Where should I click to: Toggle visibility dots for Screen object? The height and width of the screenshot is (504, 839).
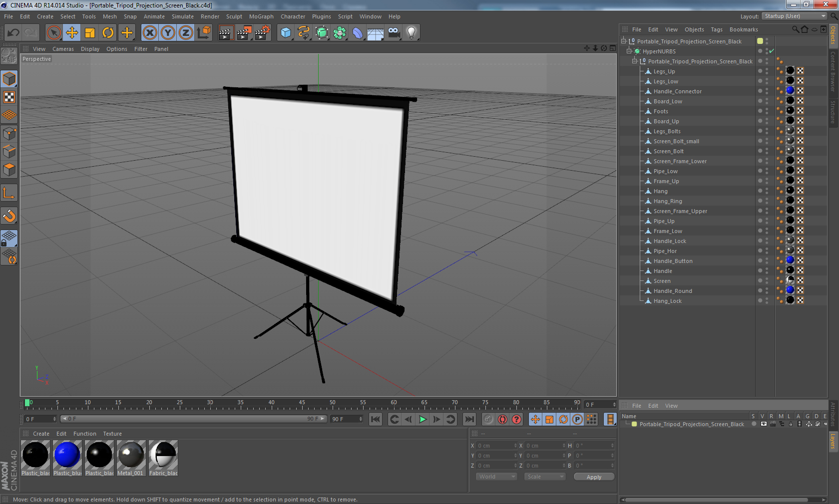(x=767, y=281)
